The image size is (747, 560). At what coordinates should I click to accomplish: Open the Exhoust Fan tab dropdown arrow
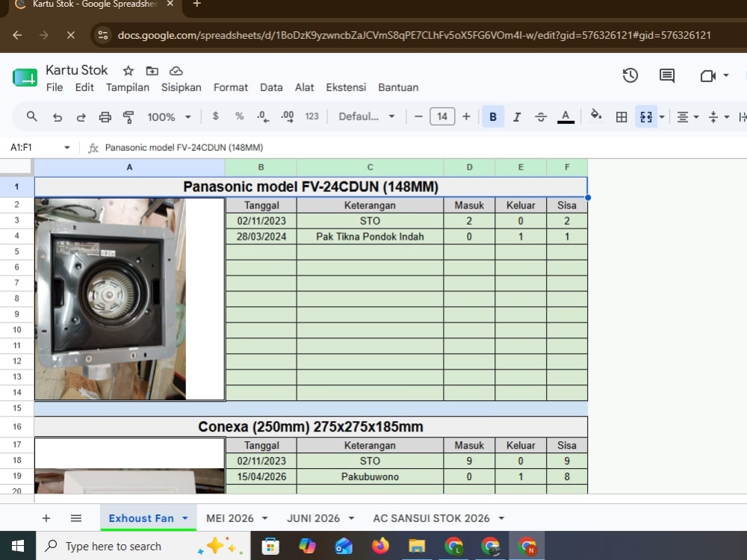point(185,518)
